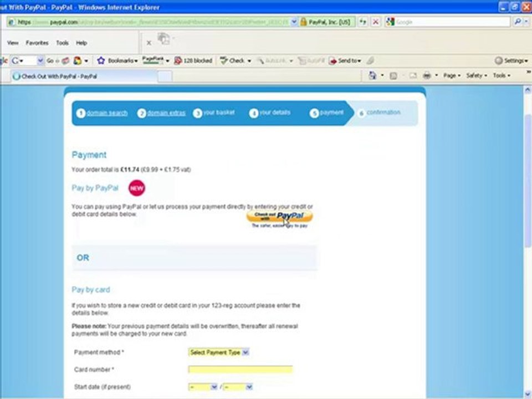Click the printer icon in command bar
Image resolution: width=532 pixels, height=399 pixels.
click(x=427, y=76)
